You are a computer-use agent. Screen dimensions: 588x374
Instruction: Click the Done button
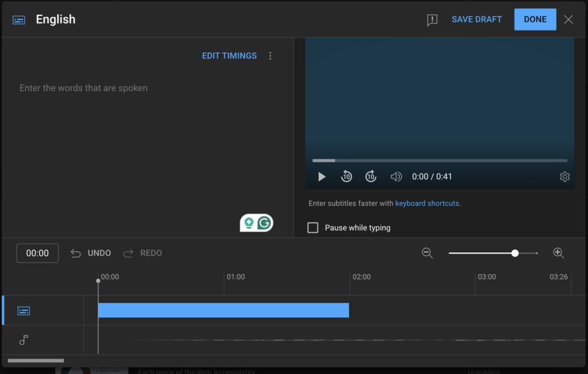coord(535,19)
